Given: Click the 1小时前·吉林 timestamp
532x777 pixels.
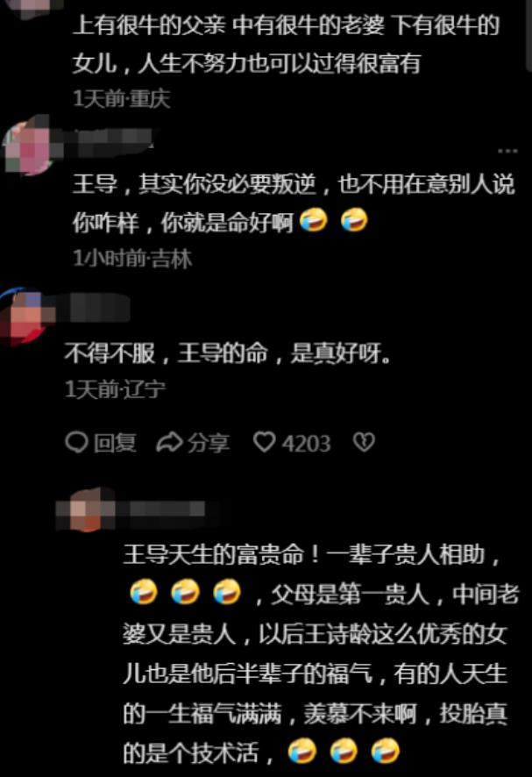Looking at the screenshot, I should tap(132, 258).
